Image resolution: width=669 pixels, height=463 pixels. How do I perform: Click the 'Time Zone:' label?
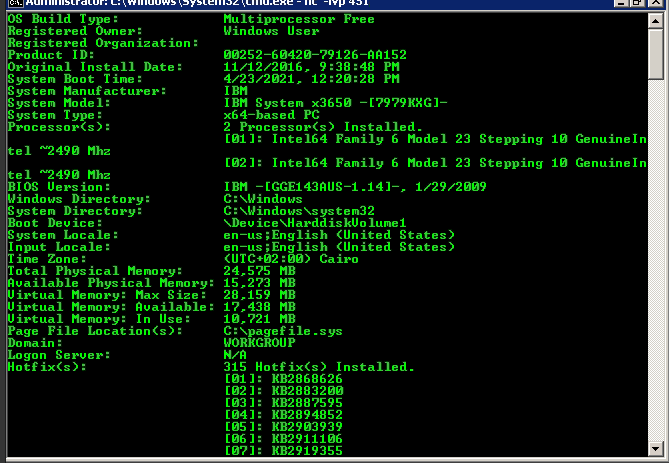tap(47, 259)
